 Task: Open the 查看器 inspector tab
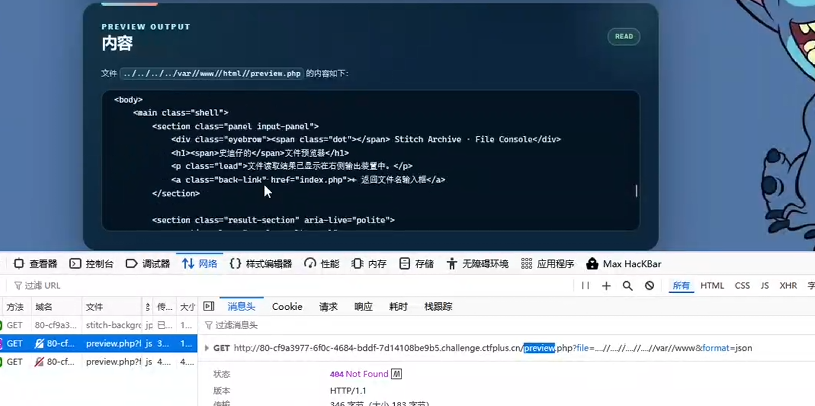click(x=35, y=264)
